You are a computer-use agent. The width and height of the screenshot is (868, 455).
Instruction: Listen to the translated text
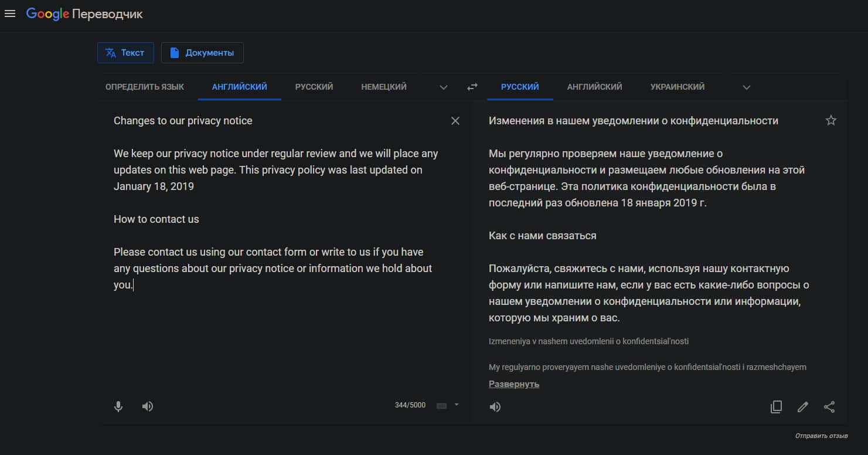coord(495,406)
